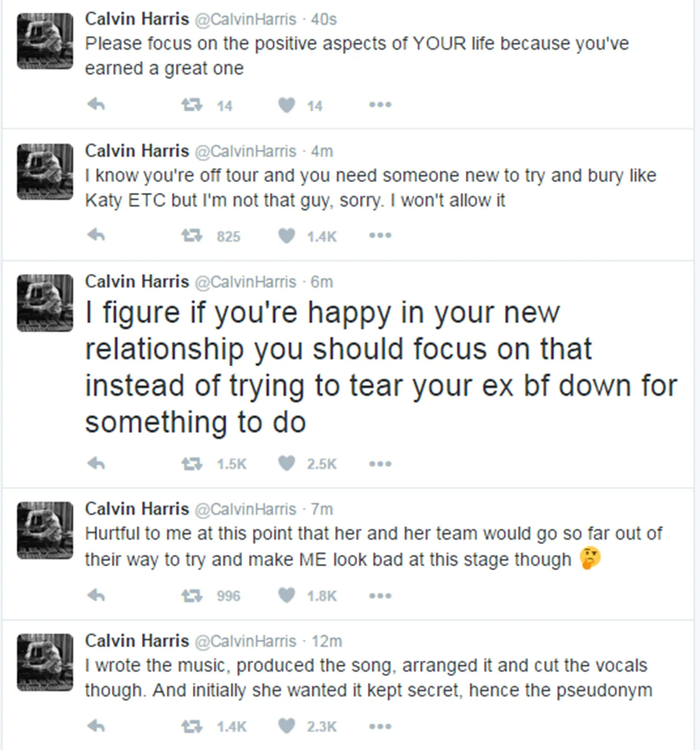Retweet the "Hurtful to me" tweet
This screenshot has height=750, width=700.
tap(191, 595)
